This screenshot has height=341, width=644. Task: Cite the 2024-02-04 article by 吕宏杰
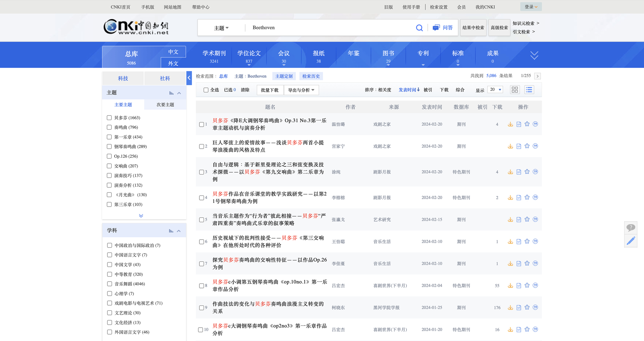(x=535, y=286)
